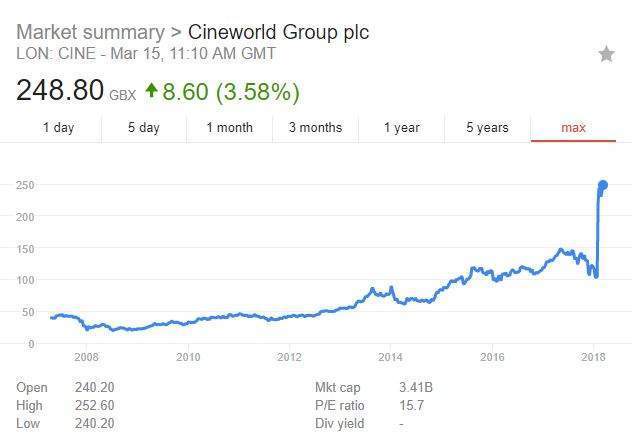Switch to the 1 day chart tab
Viewport: 632px width, 437px height.
58,128
